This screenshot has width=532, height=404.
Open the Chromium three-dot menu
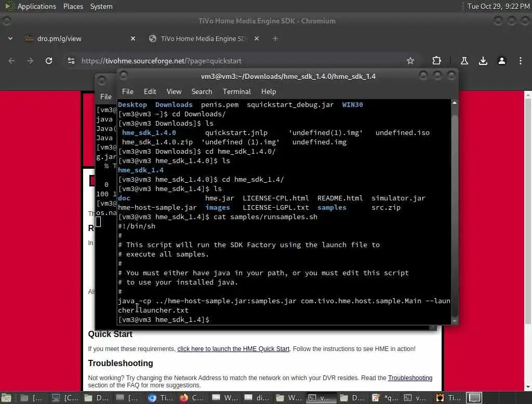click(x=520, y=61)
